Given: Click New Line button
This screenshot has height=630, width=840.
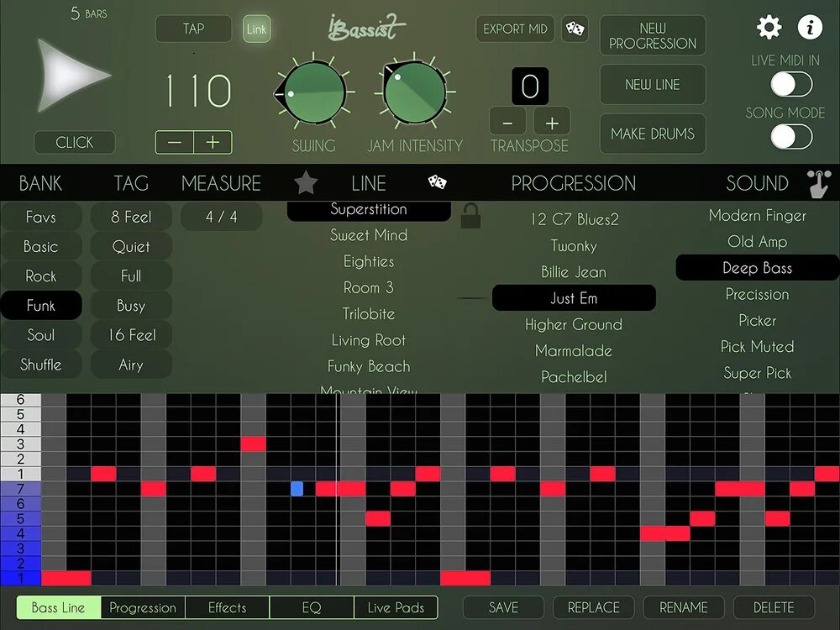Looking at the screenshot, I should pyautogui.click(x=653, y=85).
